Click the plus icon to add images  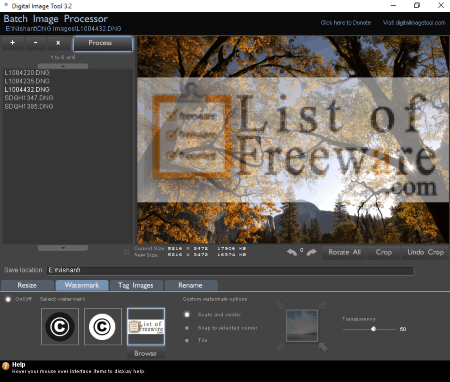tap(13, 43)
